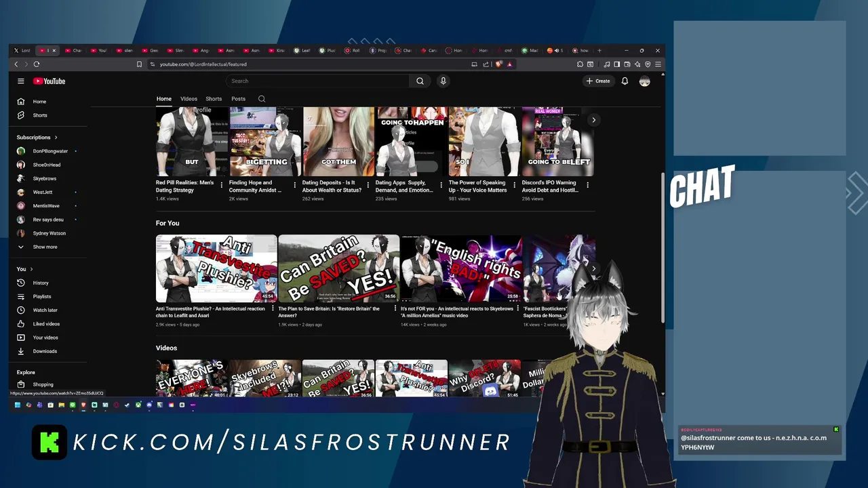Open File Explorer from the taskbar
This screenshot has height=488, width=868.
pyautogui.click(x=61, y=405)
